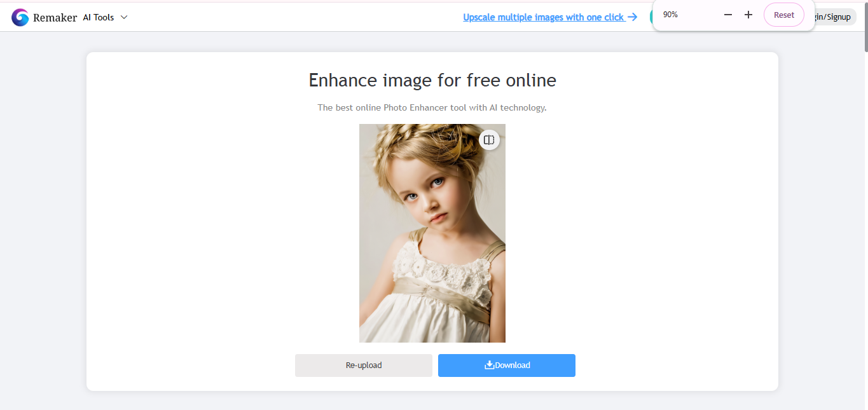Open Login/Signup
Screen dimensions: 868x410
(x=834, y=17)
